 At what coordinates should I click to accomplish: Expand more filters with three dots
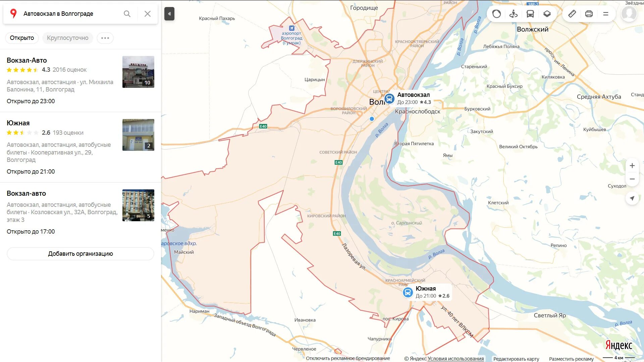[105, 38]
